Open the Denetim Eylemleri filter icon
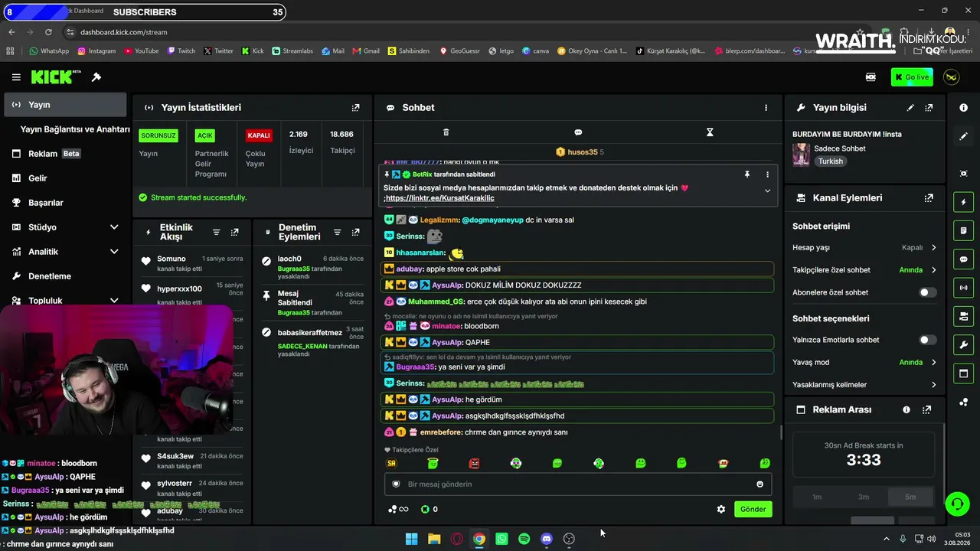 (337, 233)
